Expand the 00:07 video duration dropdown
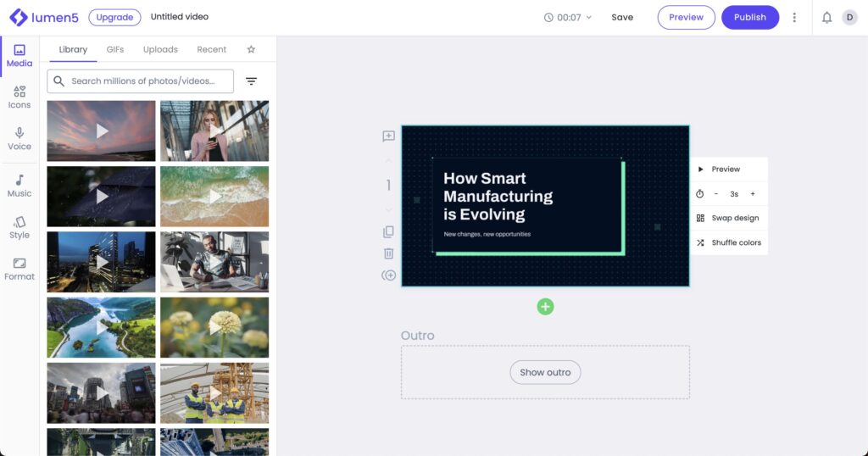Image resolution: width=868 pixels, height=456 pixels. pyautogui.click(x=568, y=18)
